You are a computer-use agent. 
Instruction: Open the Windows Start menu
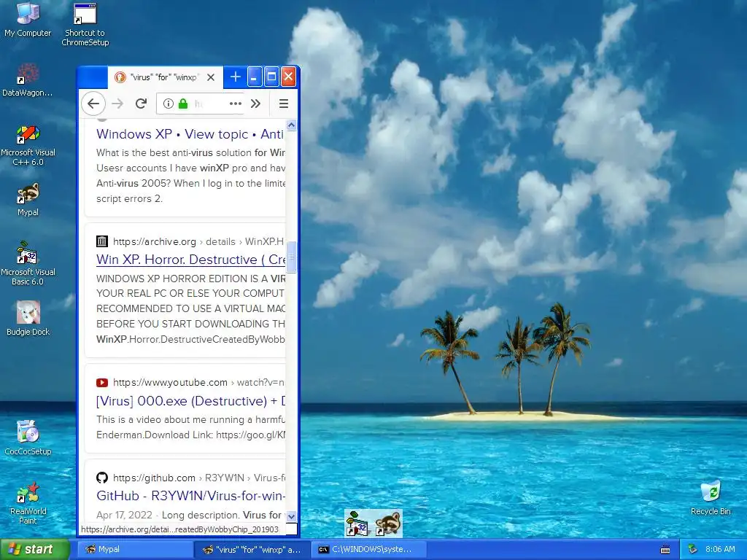[35, 549]
